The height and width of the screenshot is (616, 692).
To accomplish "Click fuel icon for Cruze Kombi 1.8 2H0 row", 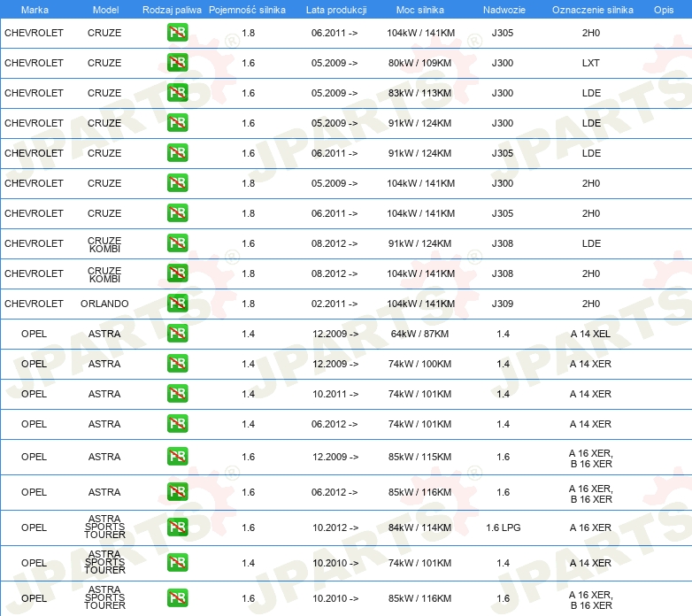I will pyautogui.click(x=177, y=273).
